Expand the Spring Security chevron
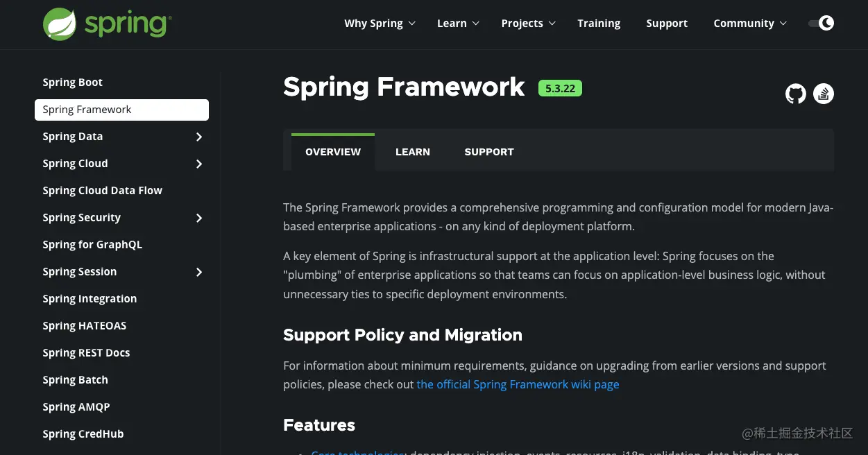The width and height of the screenshot is (868, 455). [x=199, y=218]
